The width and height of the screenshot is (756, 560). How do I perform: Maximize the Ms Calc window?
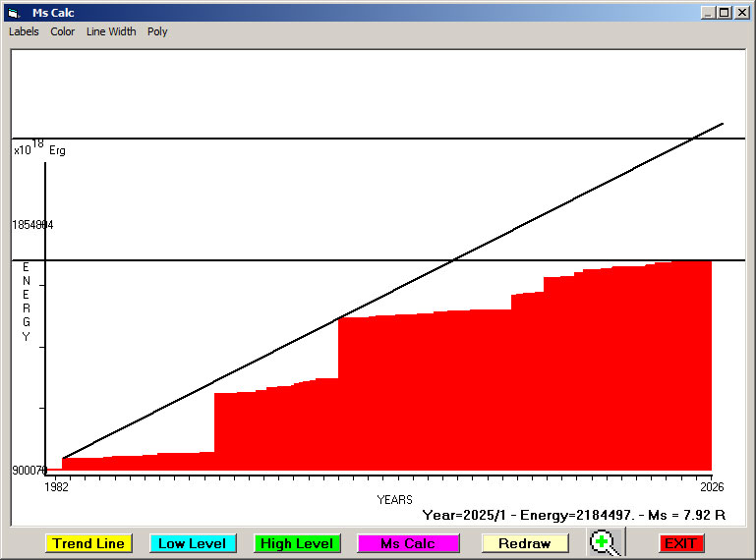[725, 13]
